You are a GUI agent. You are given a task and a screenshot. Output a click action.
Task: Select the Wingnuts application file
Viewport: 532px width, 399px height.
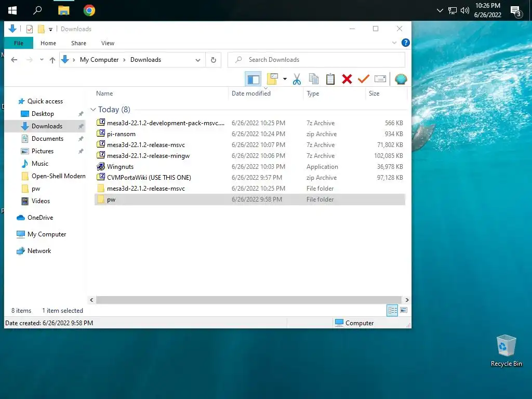250,167
